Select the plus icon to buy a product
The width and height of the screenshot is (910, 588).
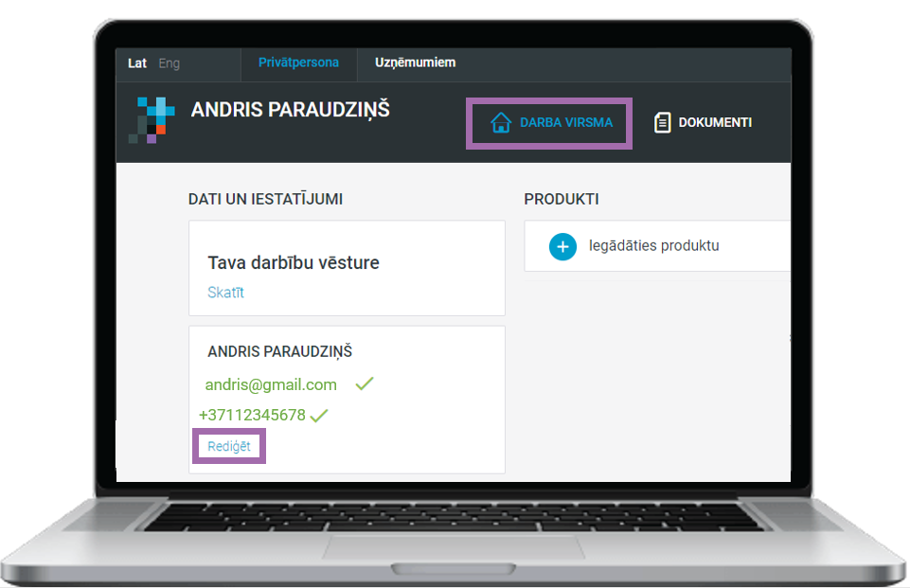562,246
